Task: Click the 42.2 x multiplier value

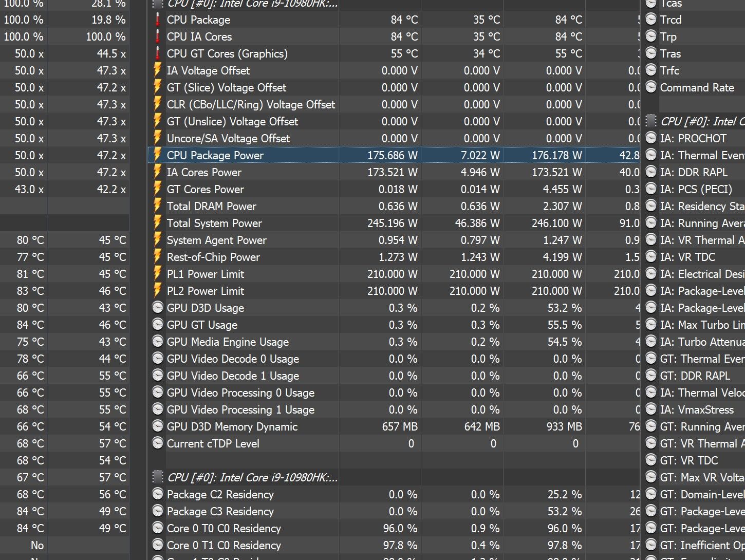Action: [x=111, y=189]
